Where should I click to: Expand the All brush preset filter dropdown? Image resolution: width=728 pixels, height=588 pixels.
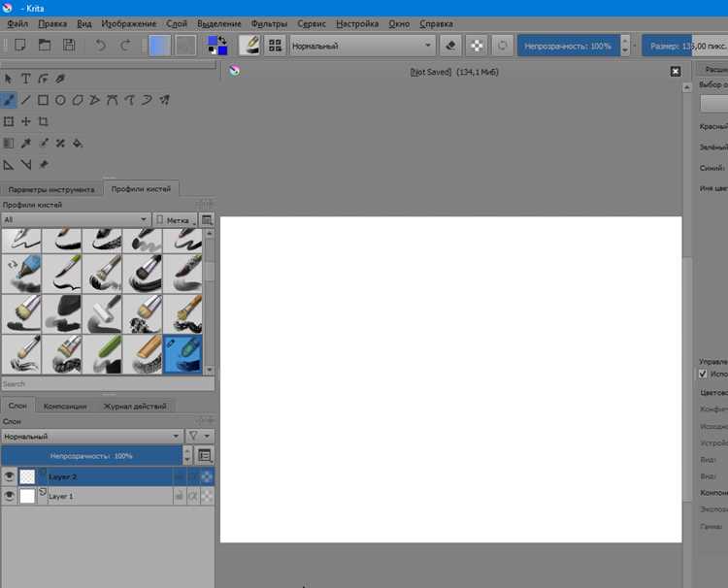point(76,219)
